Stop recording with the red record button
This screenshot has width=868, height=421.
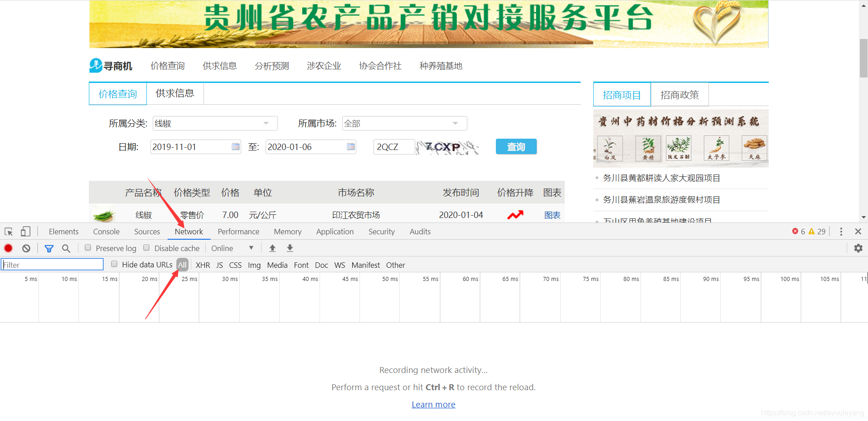click(x=8, y=248)
